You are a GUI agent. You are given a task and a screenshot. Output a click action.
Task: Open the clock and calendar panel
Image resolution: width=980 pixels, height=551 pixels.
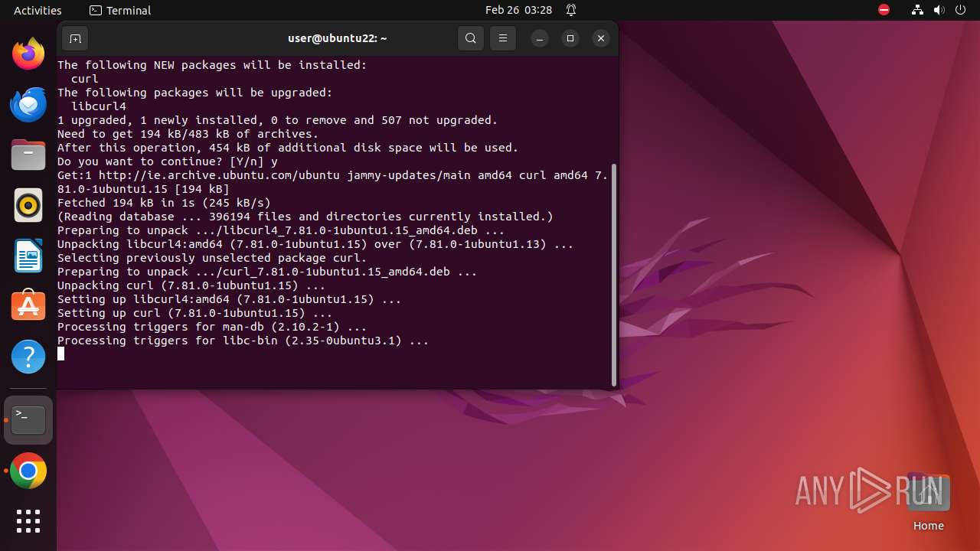pos(518,10)
